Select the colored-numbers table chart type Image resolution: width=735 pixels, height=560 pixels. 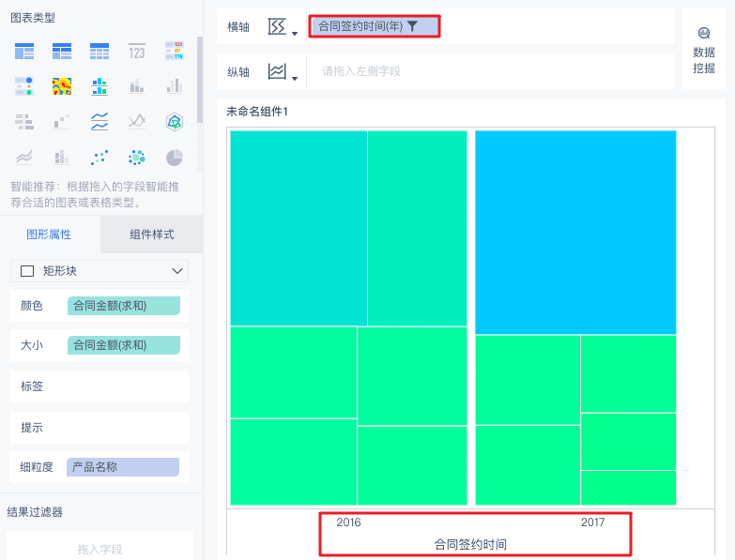(x=175, y=51)
